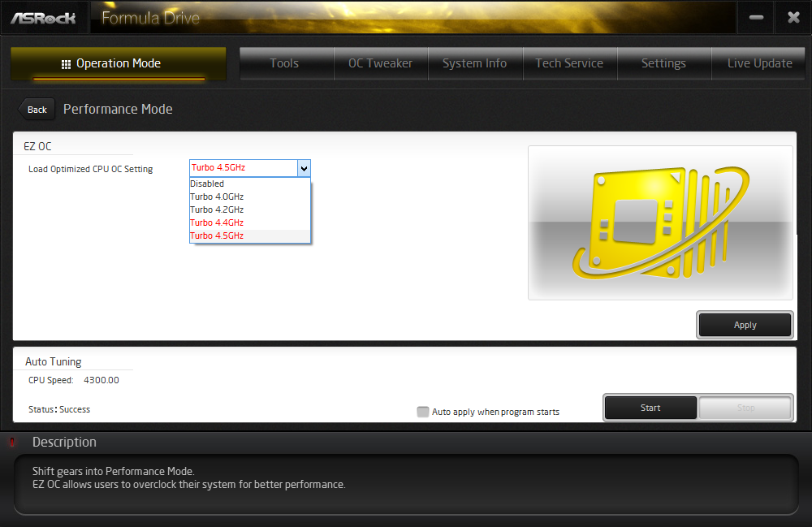Apply the EZ OC setting
The image size is (812, 527).
(745, 325)
